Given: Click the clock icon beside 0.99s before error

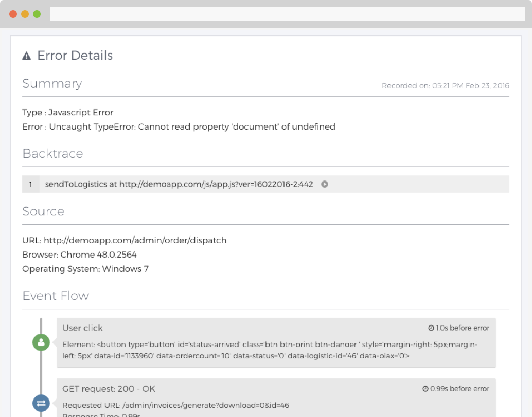Looking at the screenshot, I should [x=425, y=389].
